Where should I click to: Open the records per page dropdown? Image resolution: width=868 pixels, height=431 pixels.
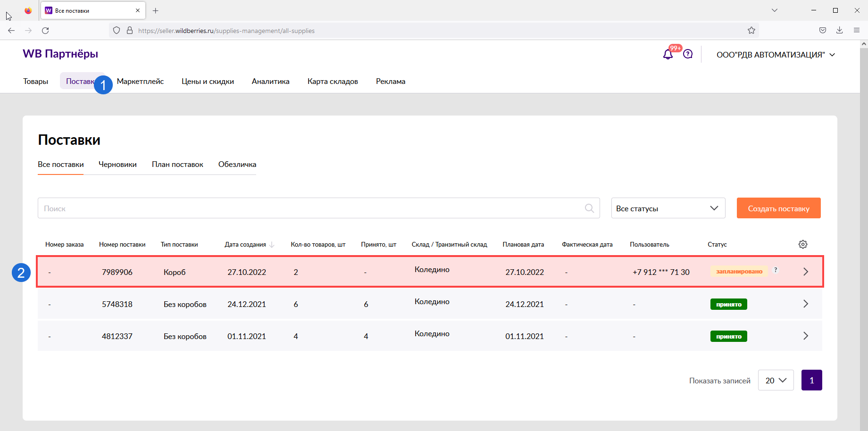[776, 381]
